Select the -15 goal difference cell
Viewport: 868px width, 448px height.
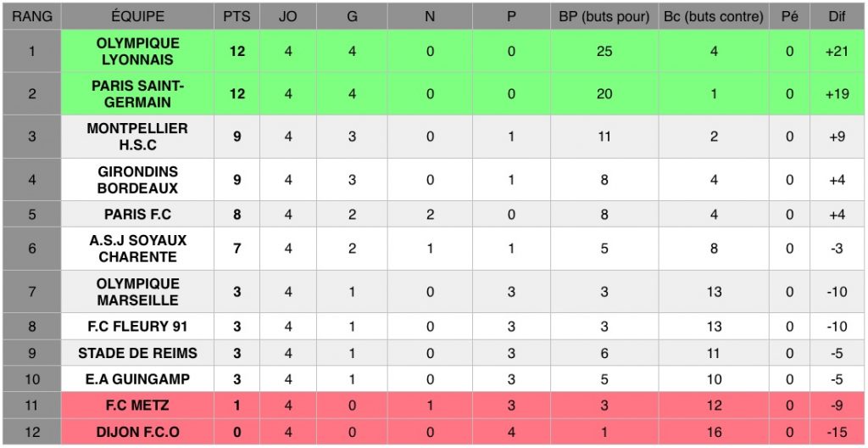(837, 432)
